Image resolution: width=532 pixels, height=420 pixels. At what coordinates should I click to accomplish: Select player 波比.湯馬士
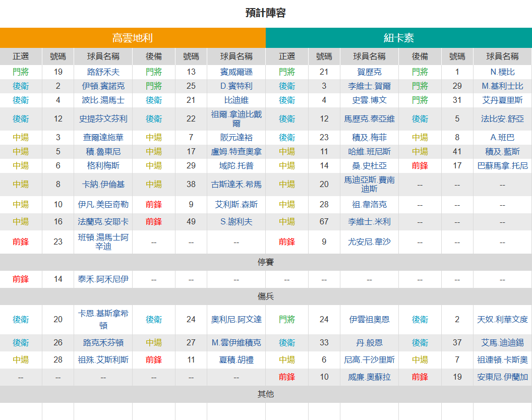pyautogui.click(x=103, y=100)
